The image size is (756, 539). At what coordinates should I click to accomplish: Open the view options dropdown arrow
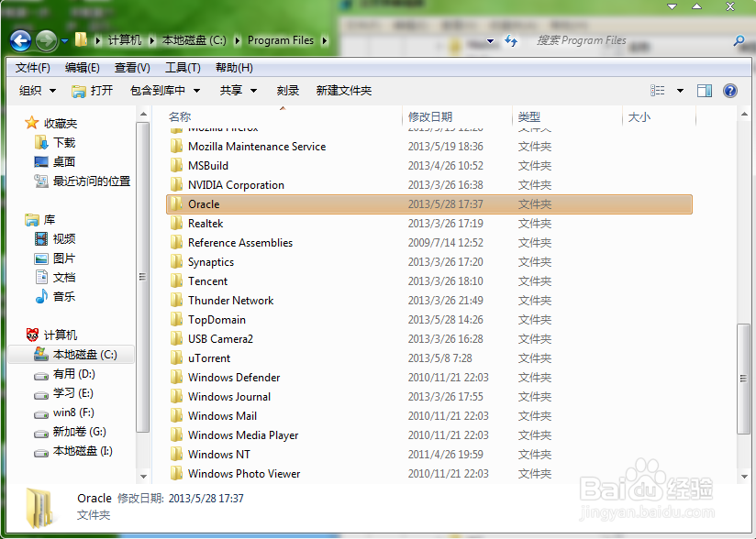[680, 91]
